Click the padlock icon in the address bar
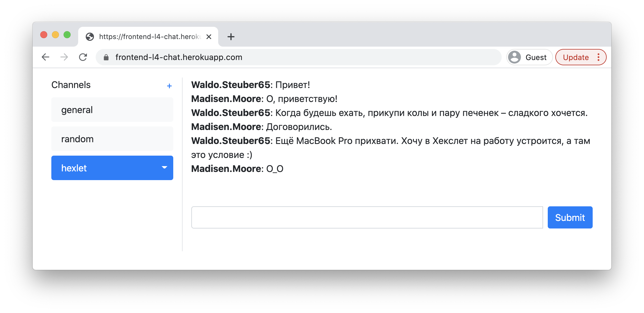 point(106,57)
